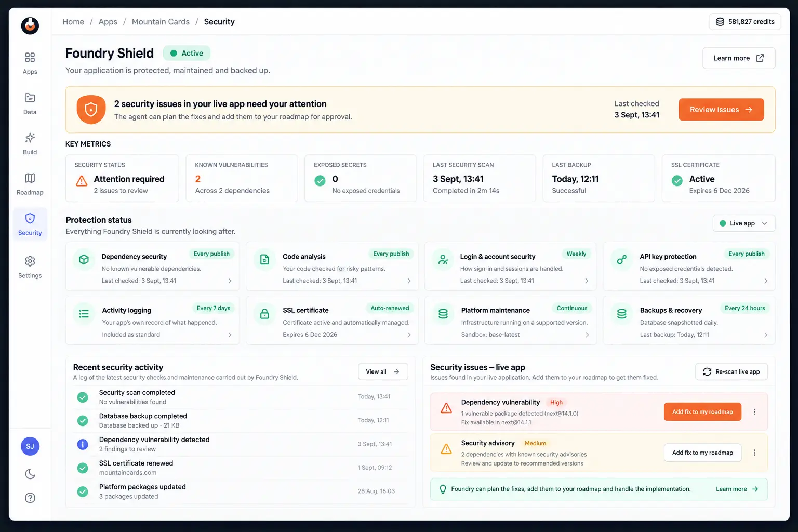Go to Data in the sidebar
Screen dimensions: 798x532
(x=30, y=103)
